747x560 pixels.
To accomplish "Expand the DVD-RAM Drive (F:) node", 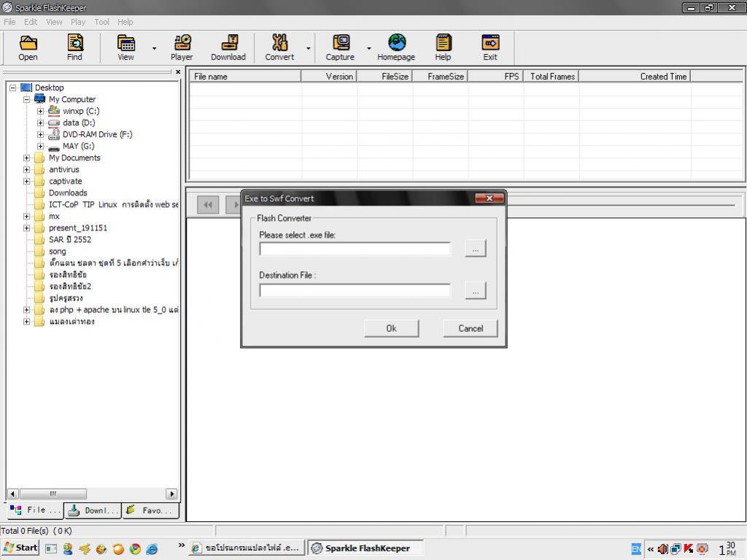I will pos(41,135).
